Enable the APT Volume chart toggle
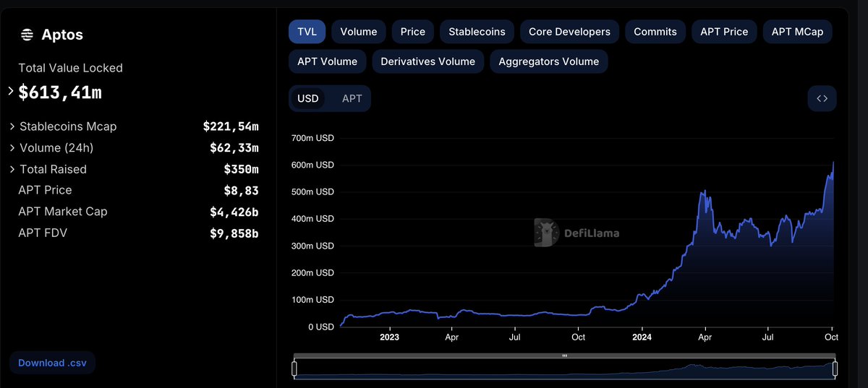This screenshot has height=388, width=868. (328, 61)
